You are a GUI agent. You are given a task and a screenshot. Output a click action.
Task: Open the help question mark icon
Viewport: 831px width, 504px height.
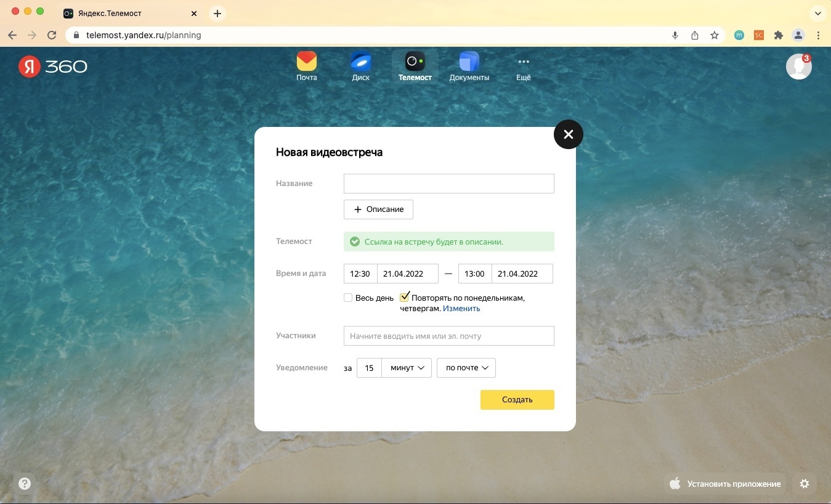(25, 484)
